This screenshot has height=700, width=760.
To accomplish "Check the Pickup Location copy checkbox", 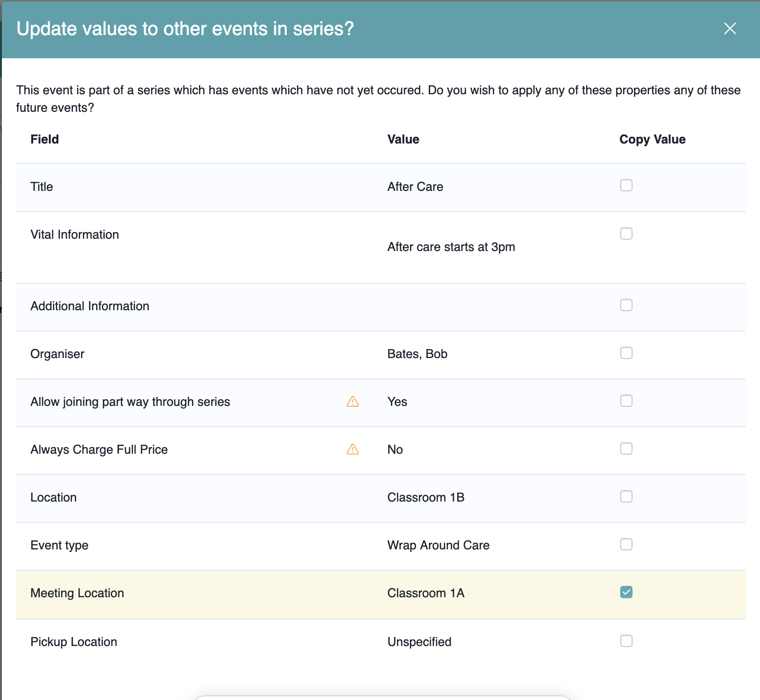I will click(x=626, y=641).
